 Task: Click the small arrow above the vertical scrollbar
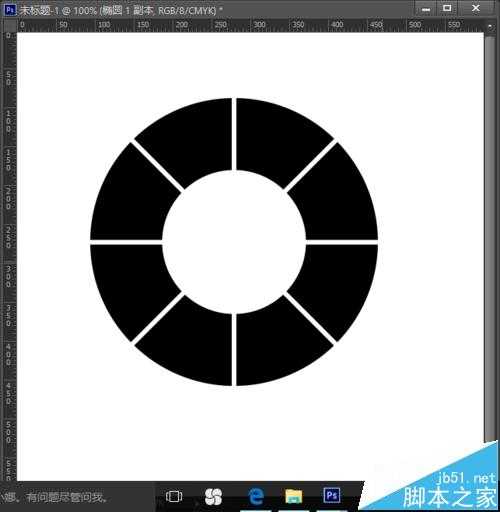(490, 26)
